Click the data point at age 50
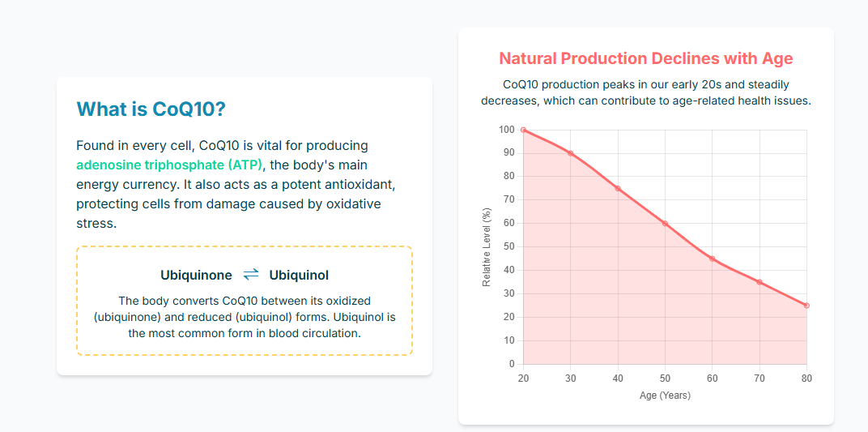868x432 pixels. (665, 224)
